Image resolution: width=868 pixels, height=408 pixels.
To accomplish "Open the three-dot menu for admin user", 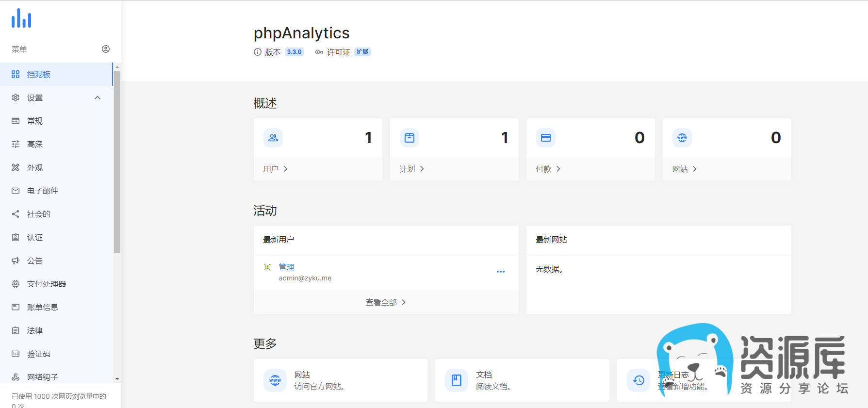I will click(501, 272).
